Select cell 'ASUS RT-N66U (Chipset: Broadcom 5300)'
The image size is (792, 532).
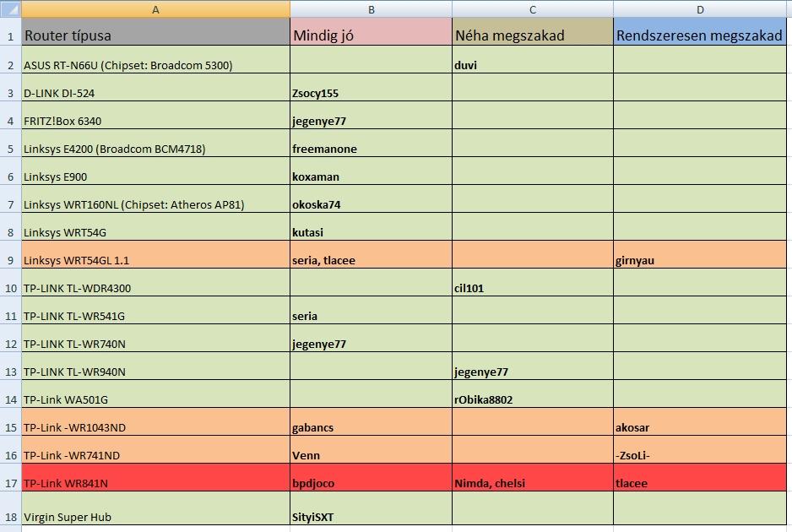click(x=155, y=59)
